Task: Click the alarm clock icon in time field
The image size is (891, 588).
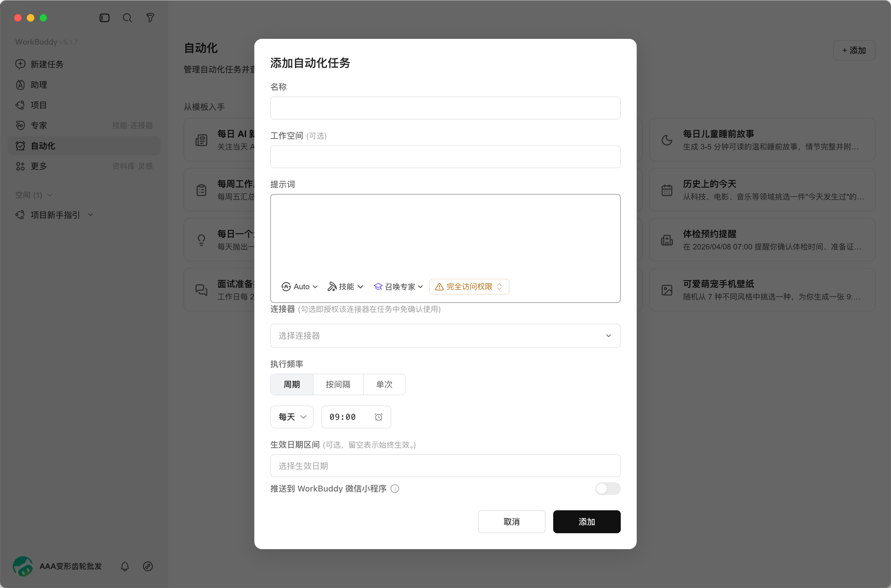Action: (379, 417)
